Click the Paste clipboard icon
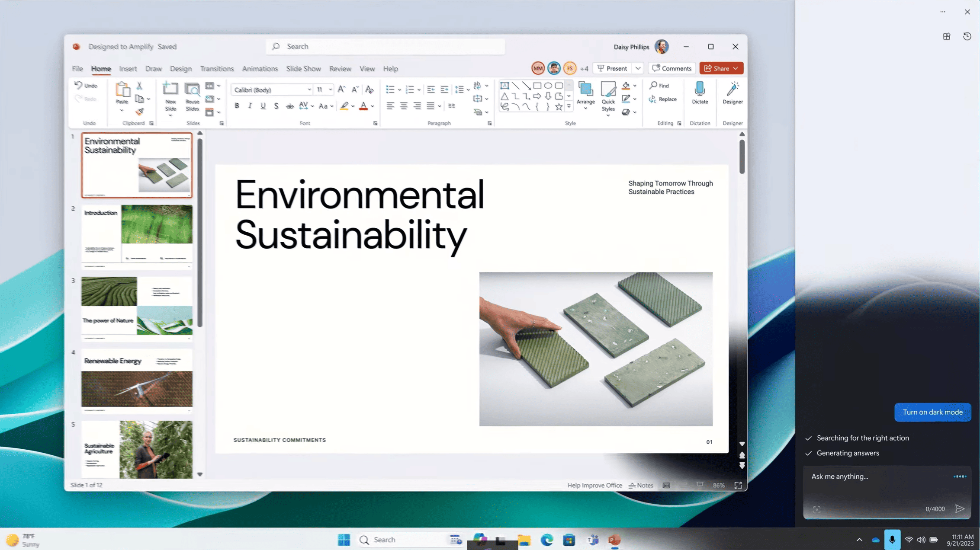The height and width of the screenshot is (550, 980). coord(122,90)
